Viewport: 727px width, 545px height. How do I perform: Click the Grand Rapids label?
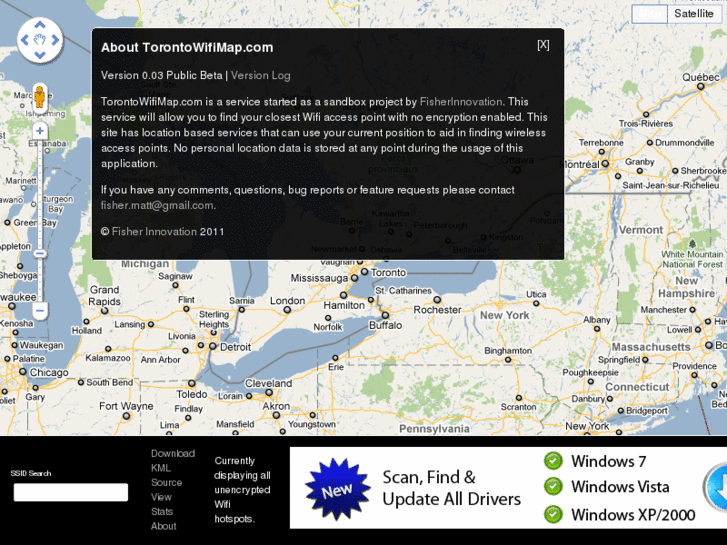(105, 295)
